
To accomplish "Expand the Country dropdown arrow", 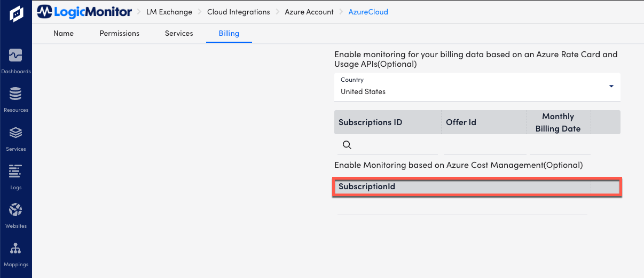I will [x=611, y=87].
